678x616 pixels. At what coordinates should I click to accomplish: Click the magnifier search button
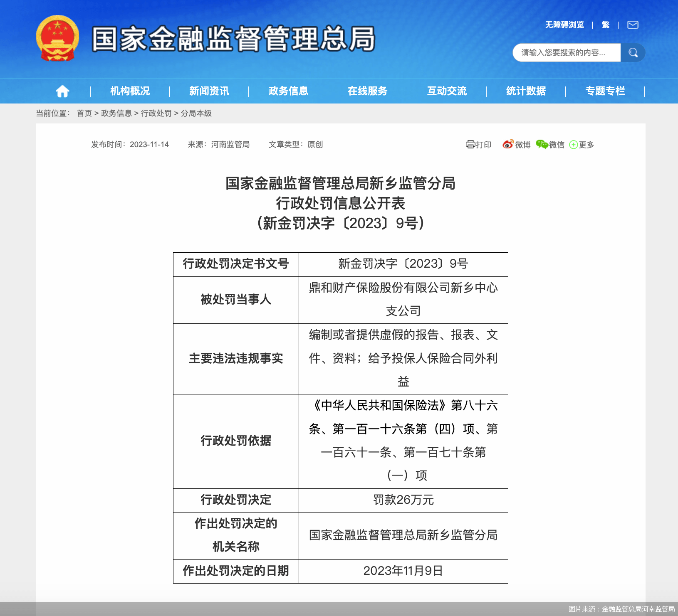tap(633, 53)
